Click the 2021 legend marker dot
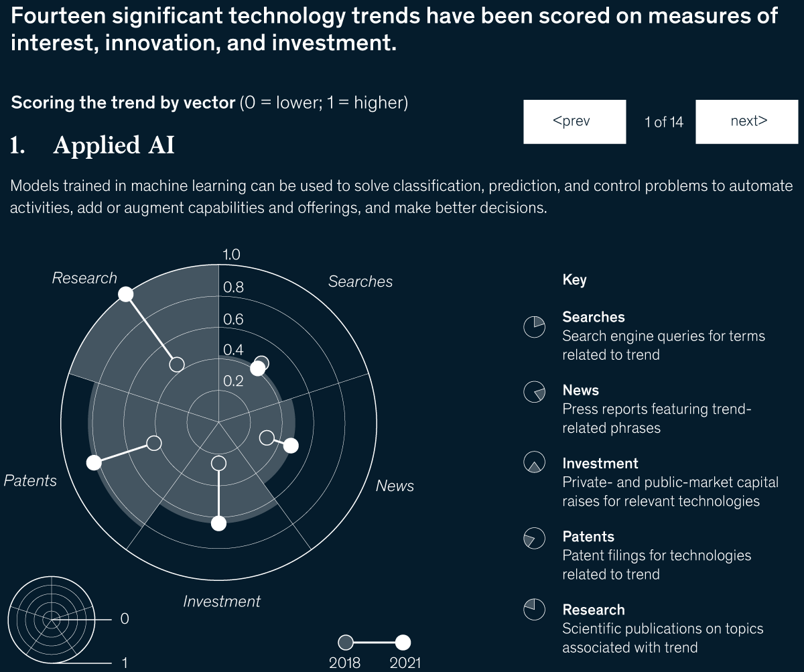The width and height of the screenshot is (804, 672). coord(403,643)
